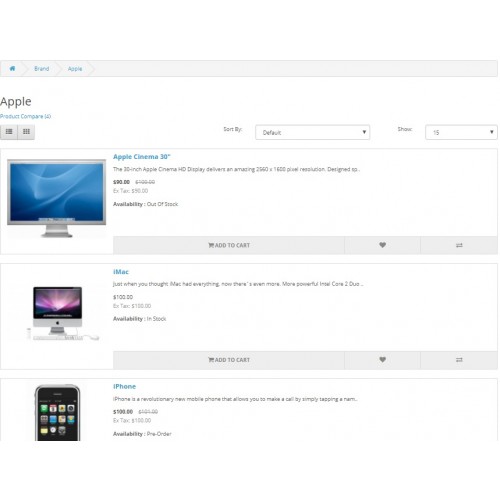Image resolution: width=500 pixels, height=500 pixels.
Task: Go to home via breadcrumb house icon
Action: [x=12, y=68]
